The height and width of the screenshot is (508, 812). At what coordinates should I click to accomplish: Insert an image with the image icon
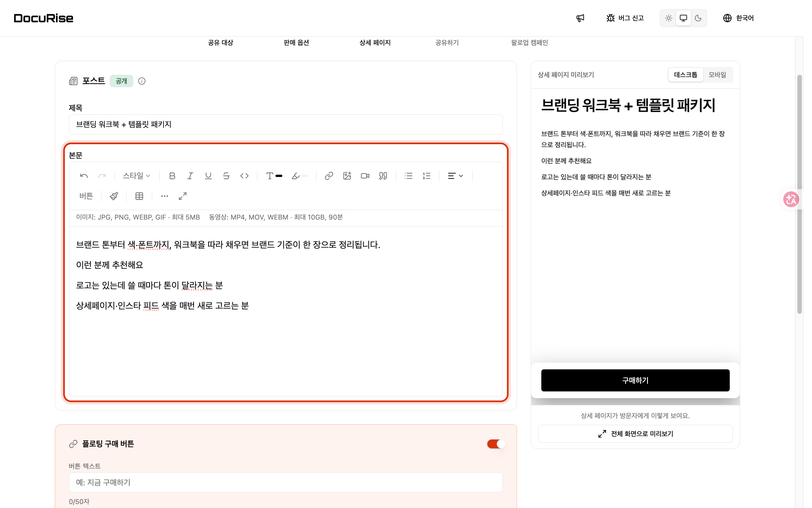tap(347, 176)
